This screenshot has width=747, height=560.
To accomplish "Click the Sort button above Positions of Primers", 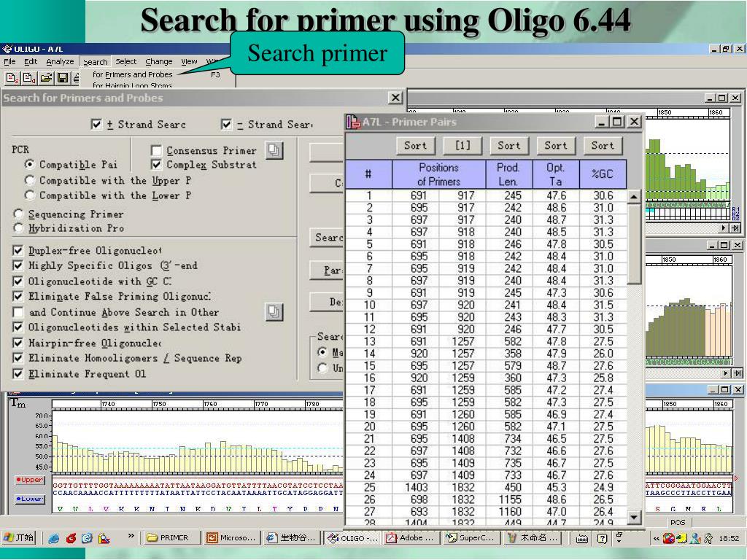I will [415, 146].
